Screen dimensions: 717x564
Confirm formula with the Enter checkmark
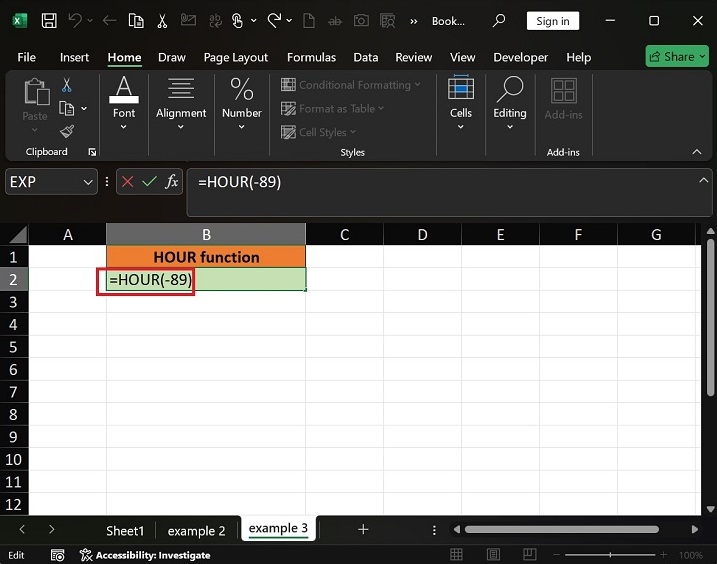[x=149, y=182]
